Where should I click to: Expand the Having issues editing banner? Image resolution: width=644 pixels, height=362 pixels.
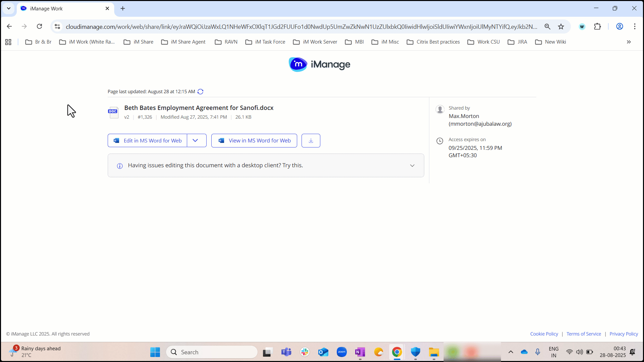pyautogui.click(x=412, y=165)
